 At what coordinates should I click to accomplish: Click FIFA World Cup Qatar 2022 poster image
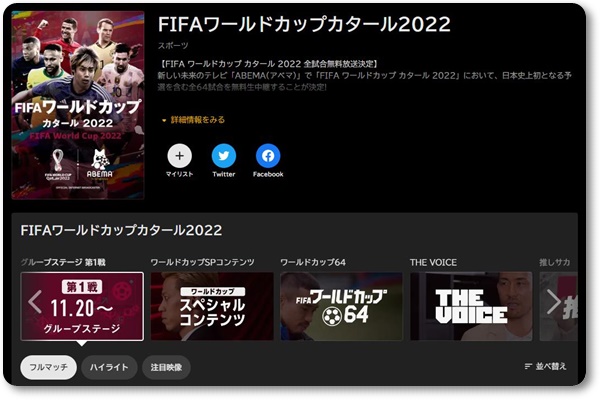[78, 105]
